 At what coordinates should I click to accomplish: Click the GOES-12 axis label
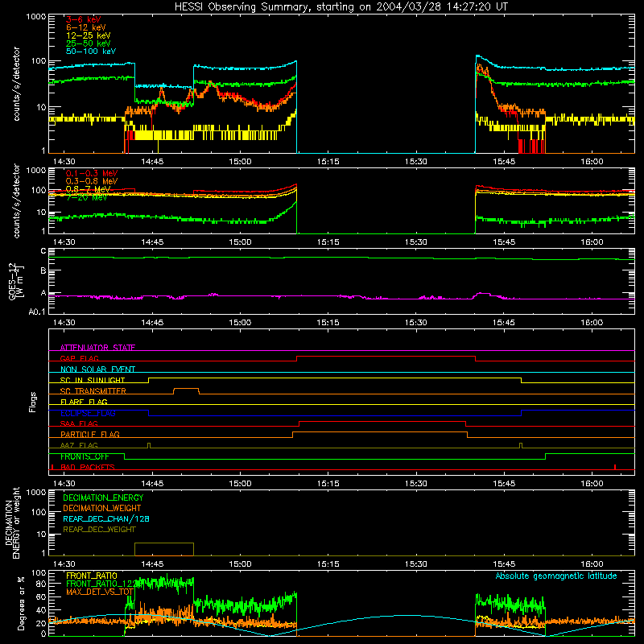point(16,281)
